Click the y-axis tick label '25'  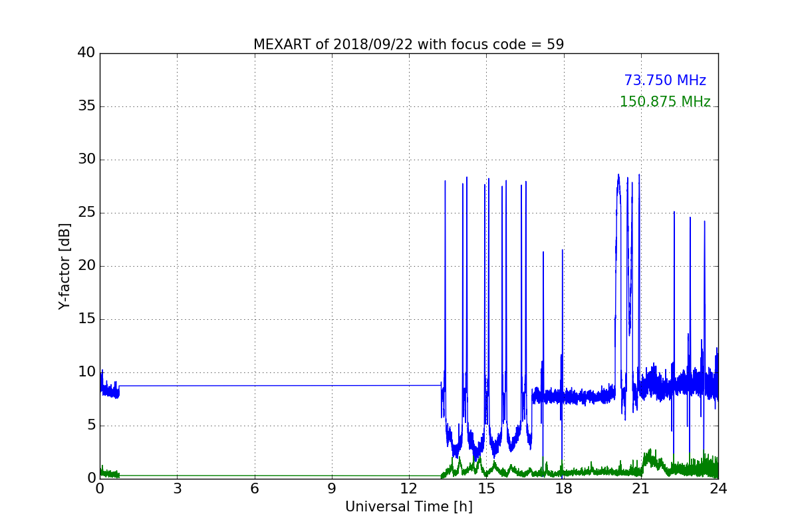point(86,213)
